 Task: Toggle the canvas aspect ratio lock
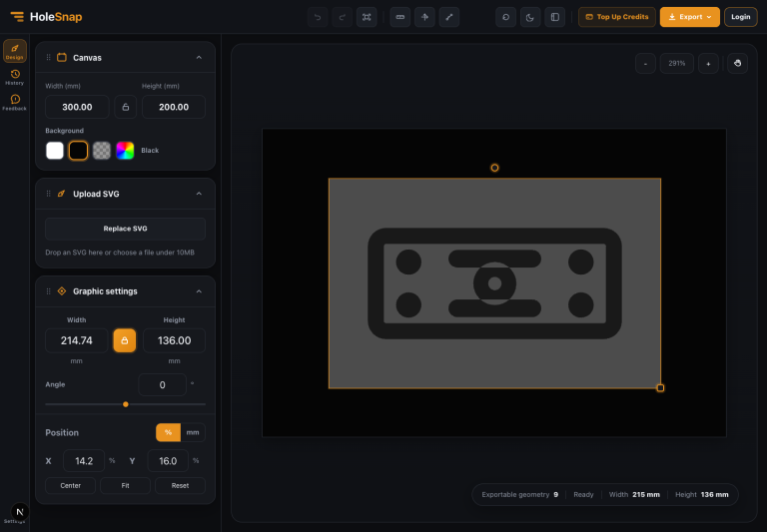point(125,107)
